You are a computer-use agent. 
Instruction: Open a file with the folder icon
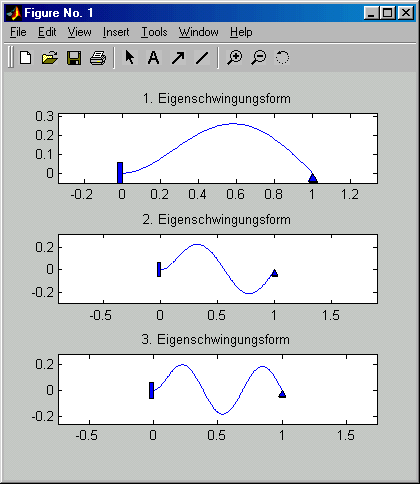coord(50,58)
